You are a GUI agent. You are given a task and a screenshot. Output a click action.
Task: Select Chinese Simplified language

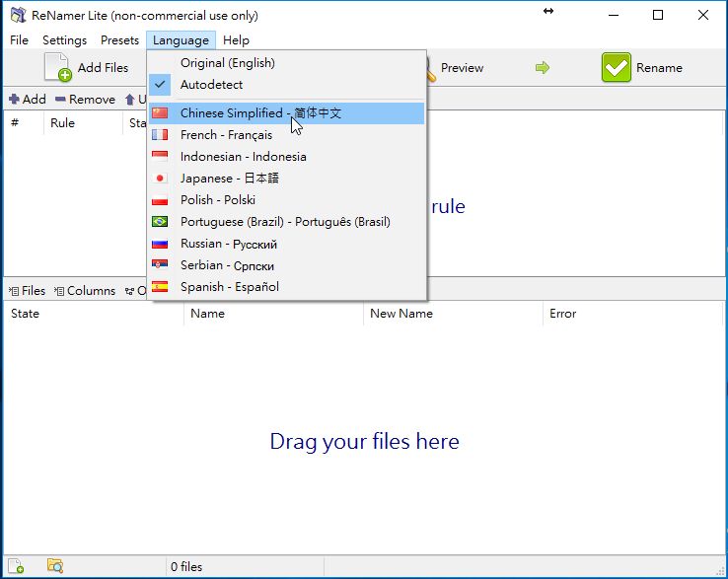point(287,113)
